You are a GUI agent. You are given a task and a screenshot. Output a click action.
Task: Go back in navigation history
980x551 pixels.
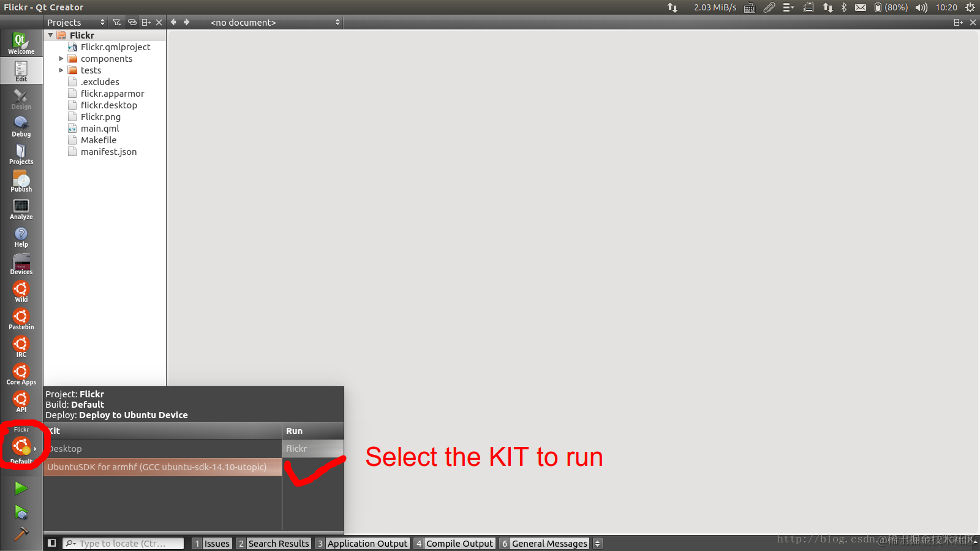(x=173, y=22)
